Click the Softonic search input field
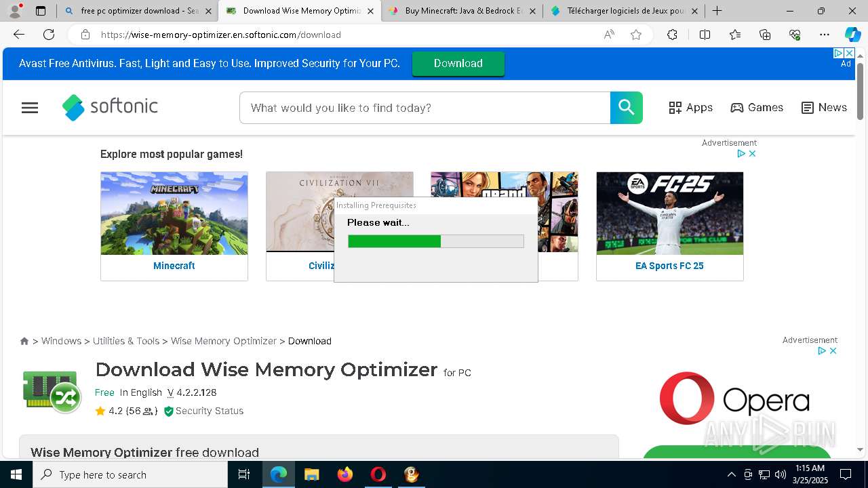Screen dimensions: 868x488 [425, 108]
